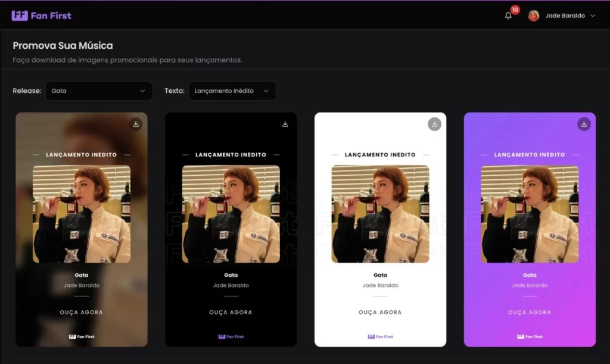The width and height of the screenshot is (610, 364).
Task: Click the red notification count badge
Action: click(x=515, y=10)
